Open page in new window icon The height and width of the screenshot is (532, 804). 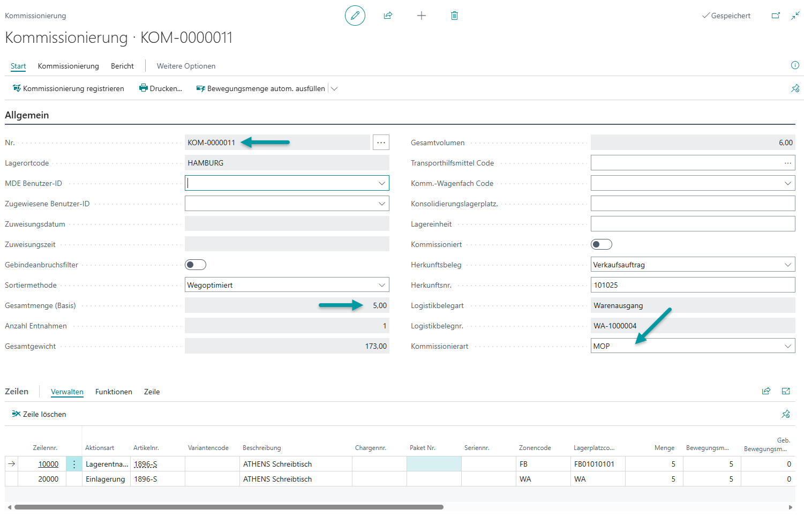[x=776, y=16]
